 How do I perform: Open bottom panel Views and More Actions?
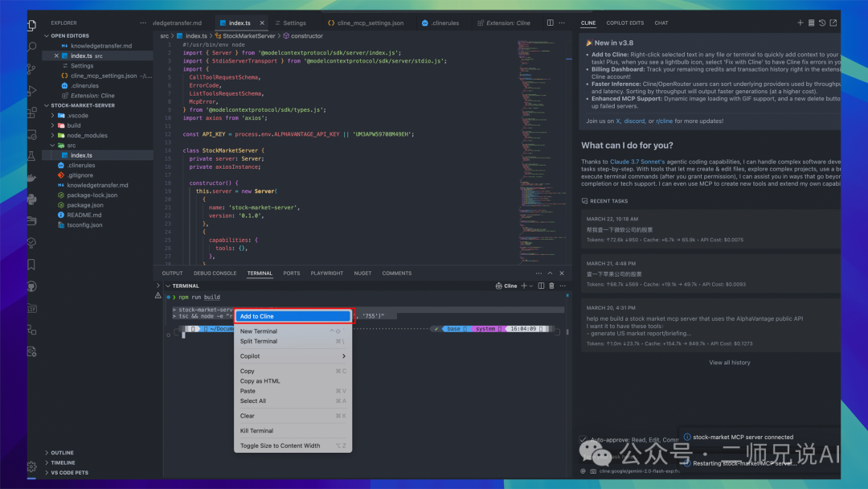coord(538,273)
